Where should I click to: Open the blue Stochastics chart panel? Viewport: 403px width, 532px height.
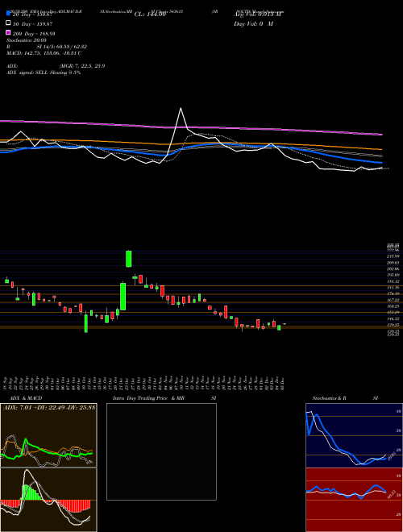[354, 435]
